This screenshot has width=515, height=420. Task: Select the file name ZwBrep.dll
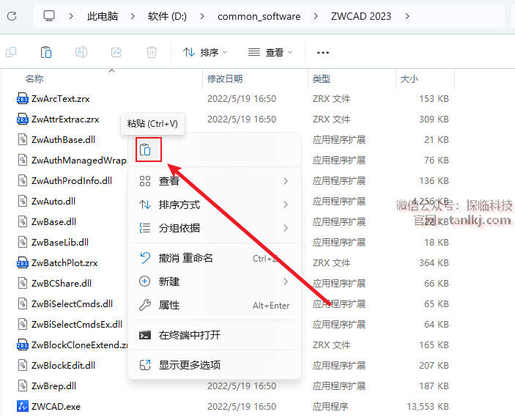point(54,386)
